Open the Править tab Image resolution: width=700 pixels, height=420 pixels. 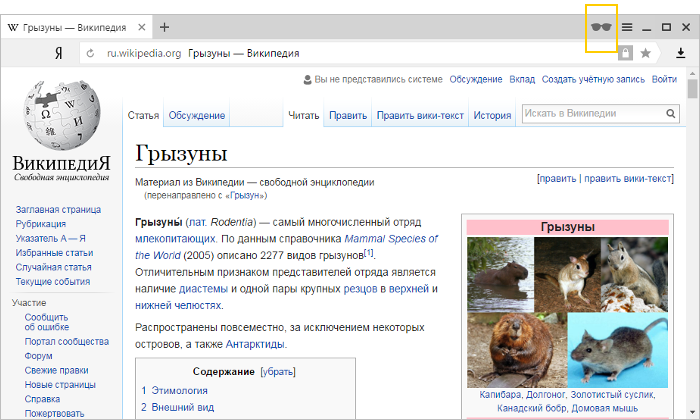click(348, 116)
